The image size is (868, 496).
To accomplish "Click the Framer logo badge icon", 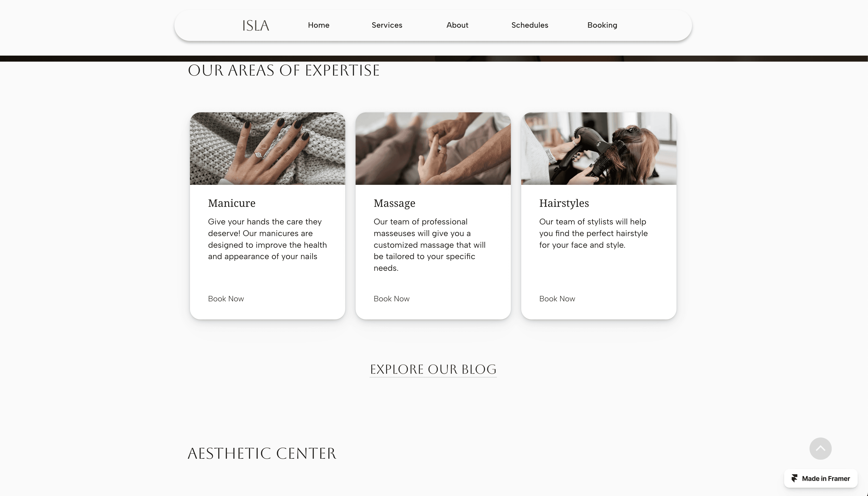I will [794, 478].
